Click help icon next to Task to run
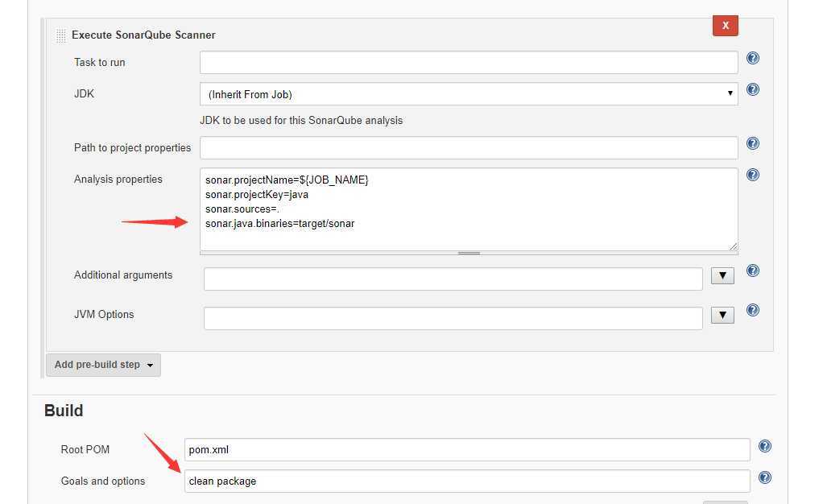 [753, 58]
